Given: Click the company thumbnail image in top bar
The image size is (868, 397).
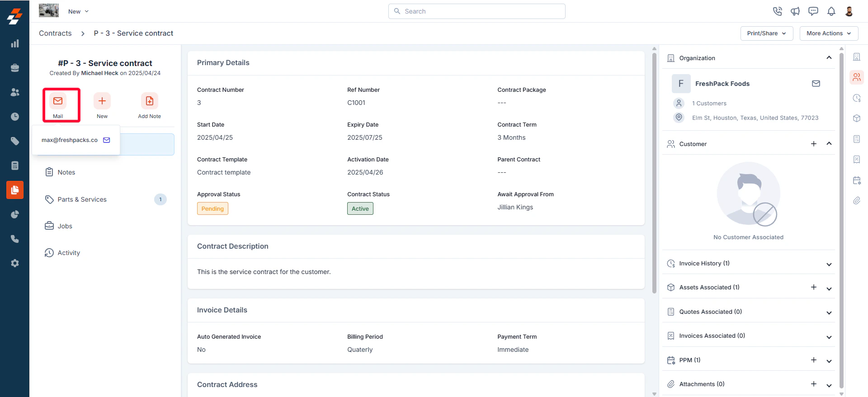Looking at the screenshot, I should tap(49, 10).
